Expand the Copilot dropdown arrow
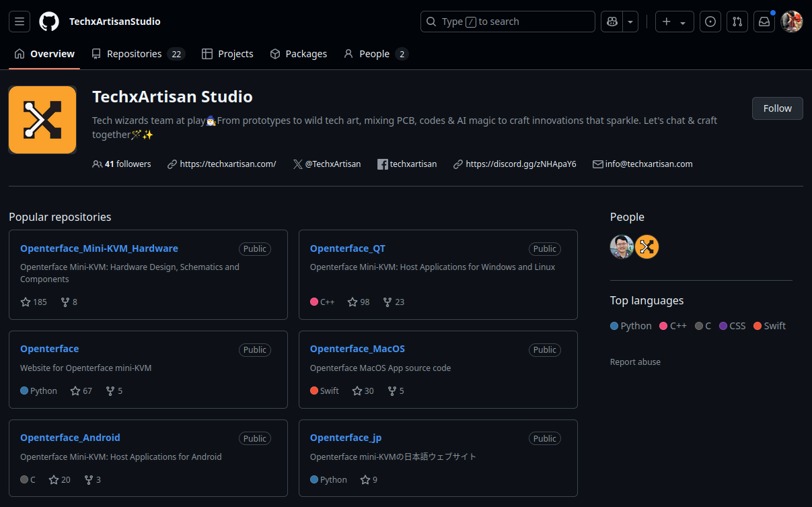The image size is (812, 507). 630,22
